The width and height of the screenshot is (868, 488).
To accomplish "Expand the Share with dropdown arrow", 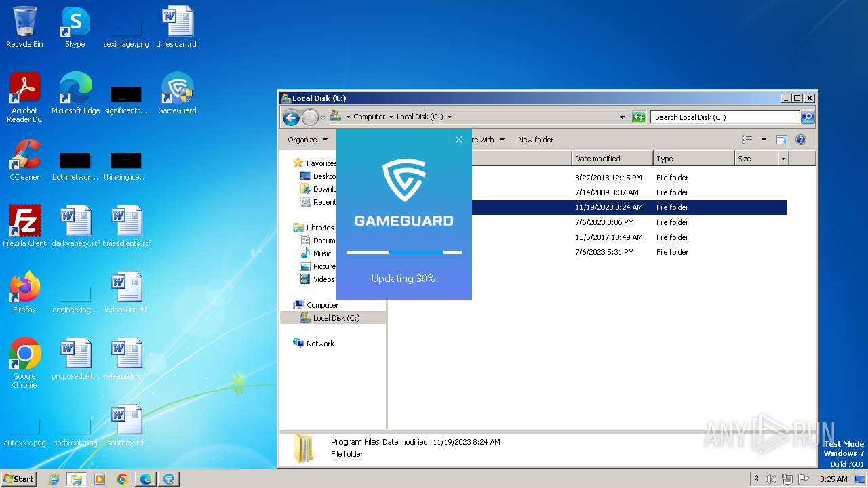I will pos(502,140).
